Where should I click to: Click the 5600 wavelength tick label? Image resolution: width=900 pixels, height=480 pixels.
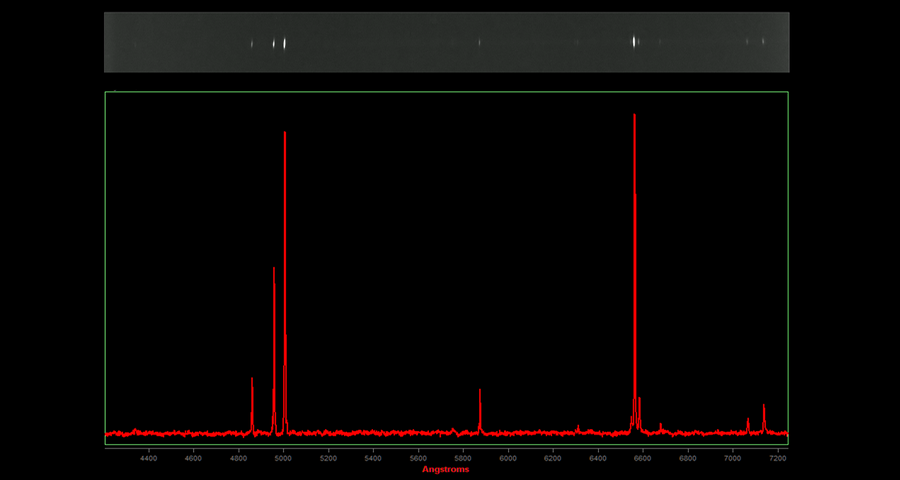418,458
